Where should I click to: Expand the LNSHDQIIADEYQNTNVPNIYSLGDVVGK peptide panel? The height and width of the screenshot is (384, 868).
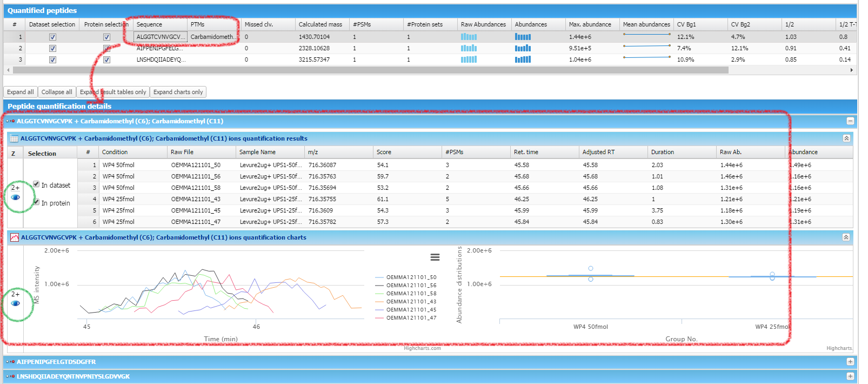(x=850, y=376)
